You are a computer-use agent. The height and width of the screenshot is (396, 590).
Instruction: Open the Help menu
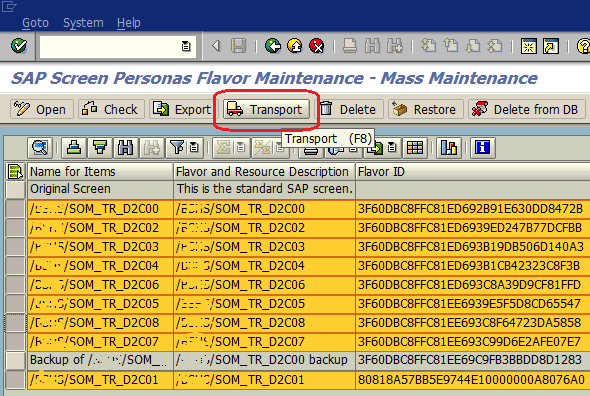click(129, 23)
